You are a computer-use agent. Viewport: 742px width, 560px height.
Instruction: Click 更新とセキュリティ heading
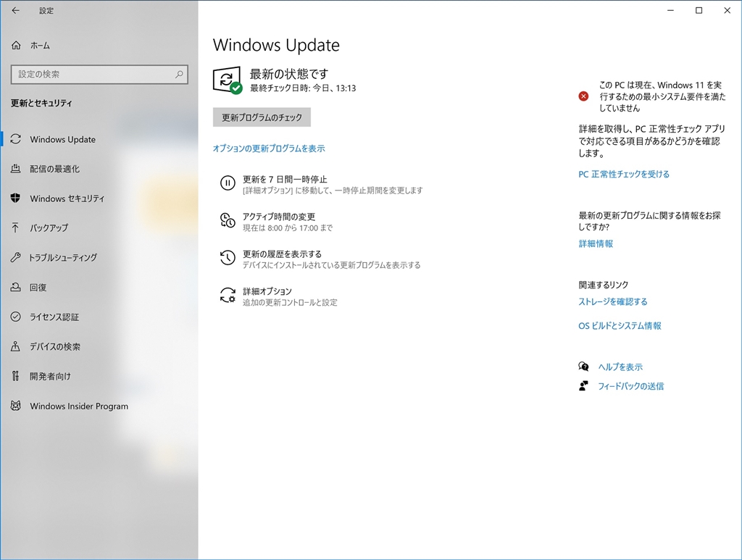pos(41,103)
